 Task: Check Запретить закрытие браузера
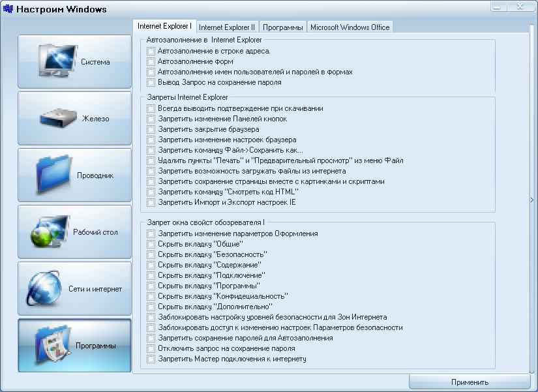[x=151, y=129]
